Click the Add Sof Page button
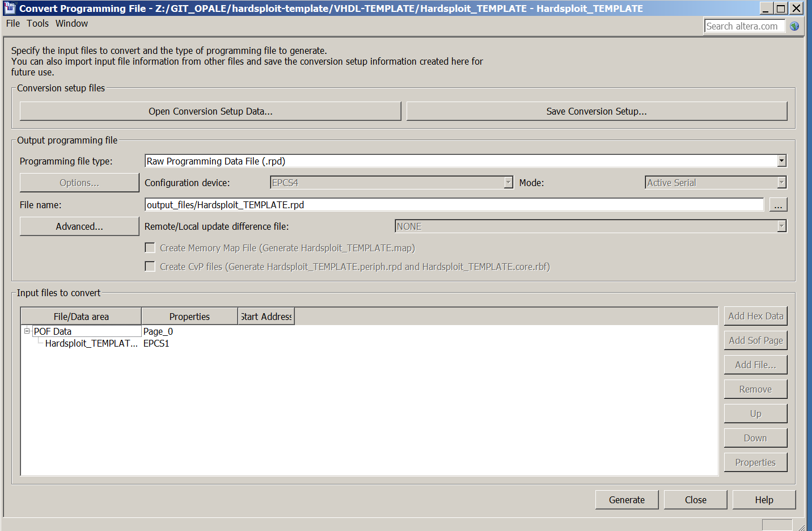The image size is (812, 531). point(756,340)
